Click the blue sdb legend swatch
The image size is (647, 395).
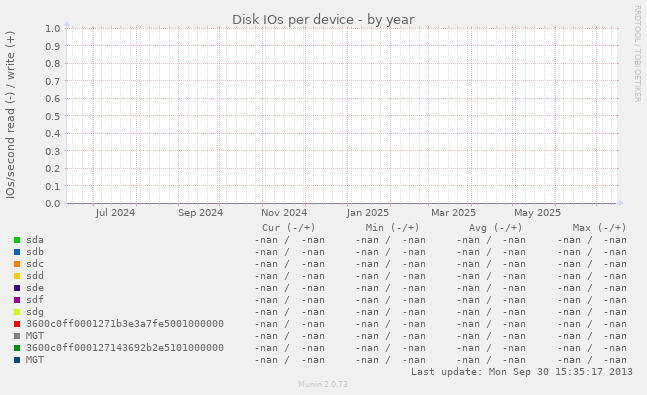click(17, 252)
